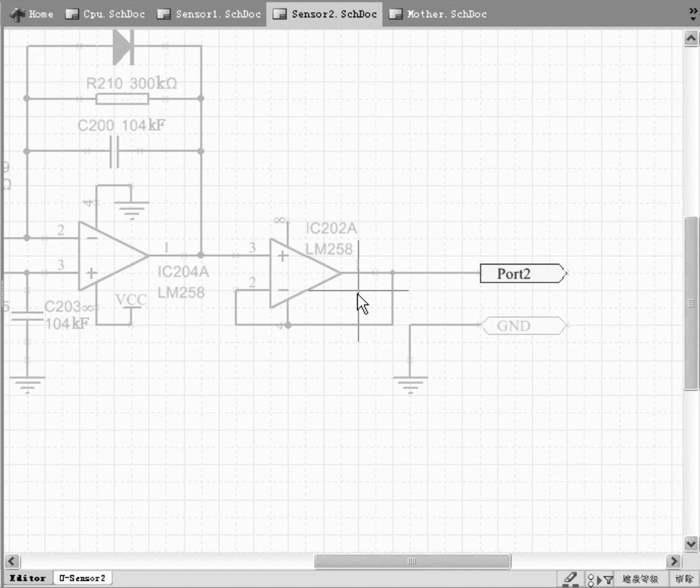700x588 pixels.
Task: Select the IC204A op-amp symbol
Action: (114, 255)
